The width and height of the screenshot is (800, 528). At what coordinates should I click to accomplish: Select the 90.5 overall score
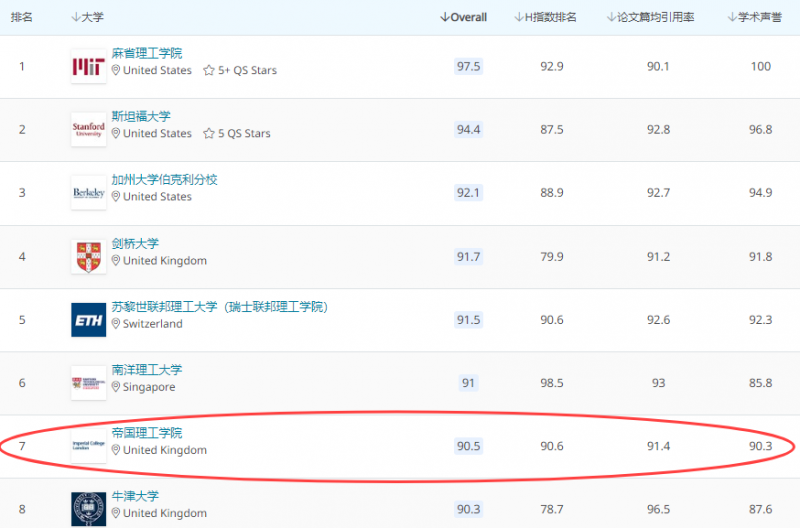(x=468, y=446)
